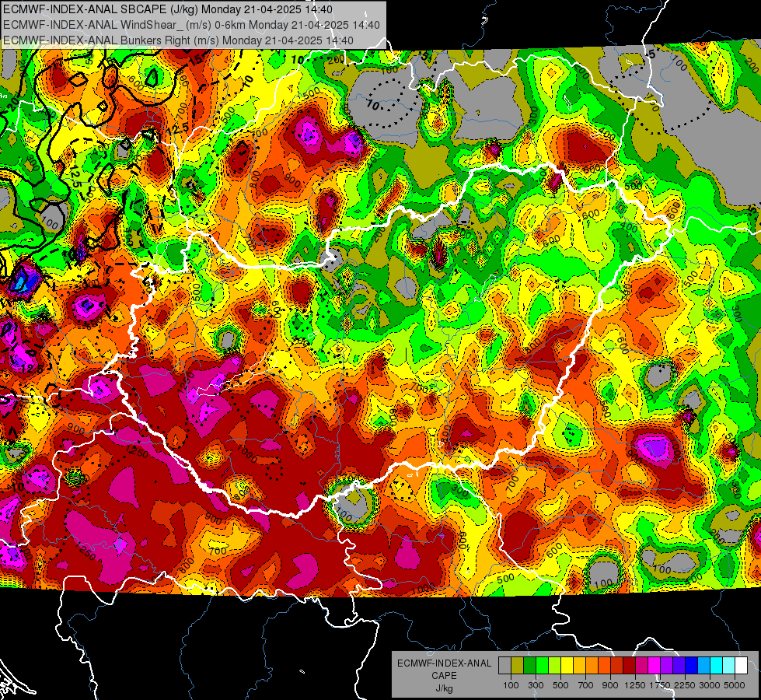Select the brick red swatch right of 900
This screenshot has width=761, height=700.
pos(617,665)
